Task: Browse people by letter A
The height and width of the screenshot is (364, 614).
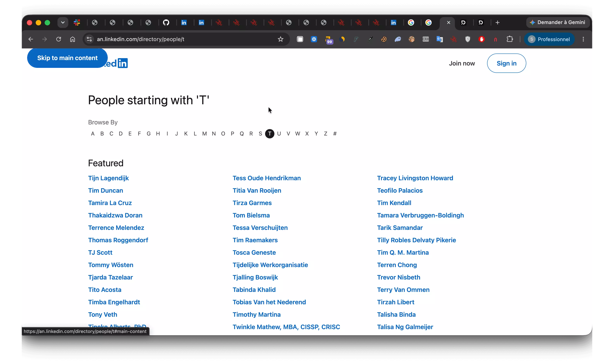Action: point(93,134)
